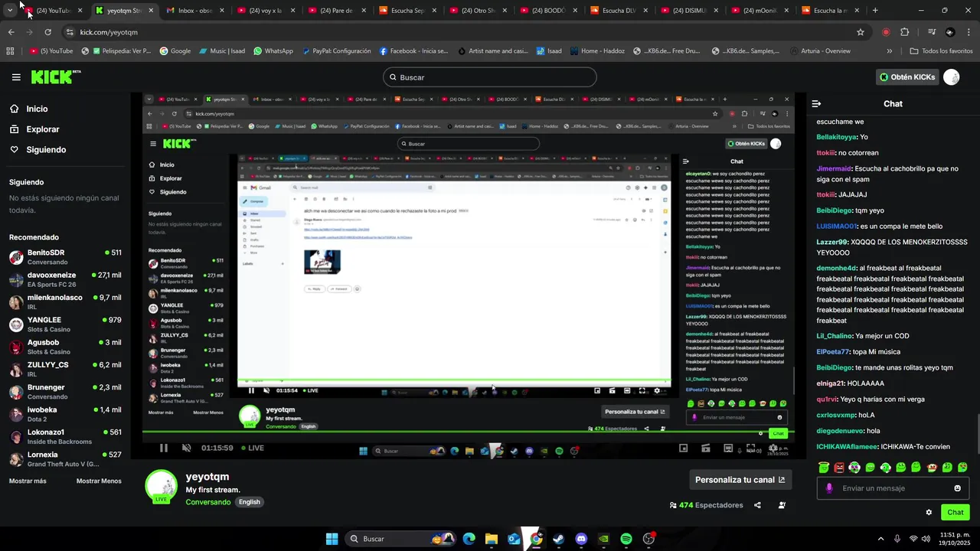Screen dimensions: 980x551
Task: Expand hidden bookmarks overflow chevron
Action: 889,51
